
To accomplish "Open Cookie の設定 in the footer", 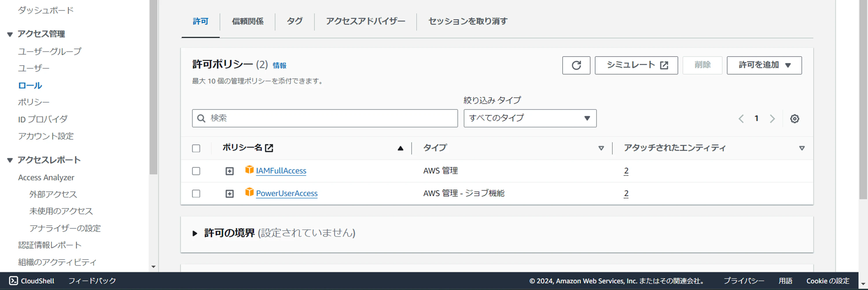I will [x=828, y=281].
